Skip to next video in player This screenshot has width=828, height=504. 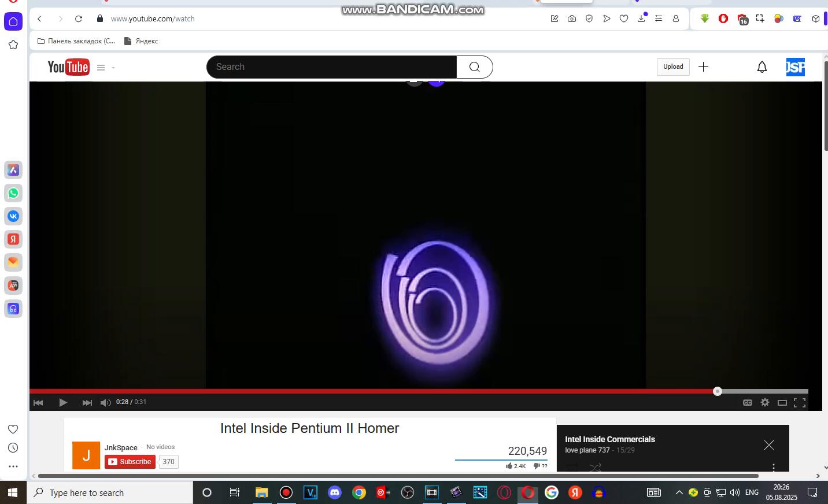[87, 402]
